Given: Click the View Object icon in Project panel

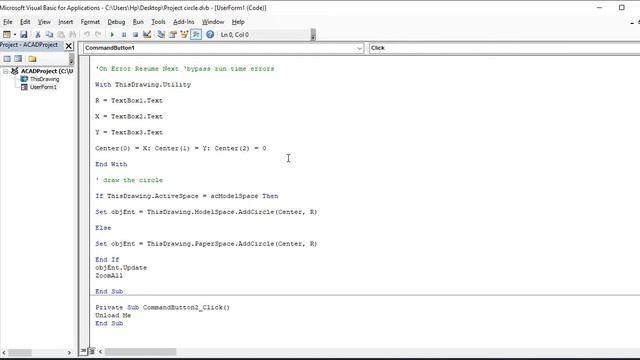Looking at the screenshot, I should point(18,59).
